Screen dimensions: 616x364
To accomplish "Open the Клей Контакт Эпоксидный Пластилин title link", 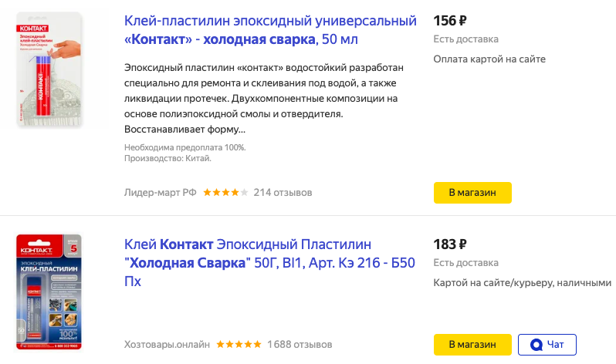I will click(x=269, y=263).
